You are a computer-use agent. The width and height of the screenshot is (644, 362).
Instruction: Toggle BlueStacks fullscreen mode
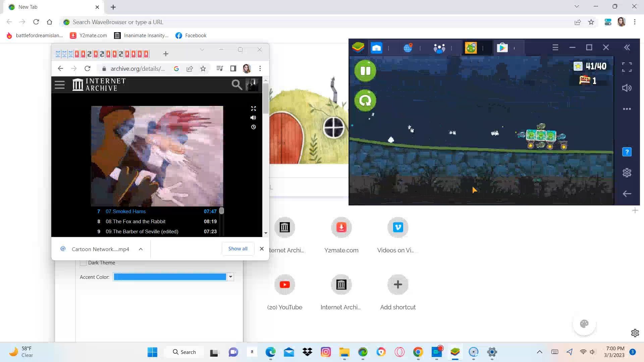coord(627,67)
